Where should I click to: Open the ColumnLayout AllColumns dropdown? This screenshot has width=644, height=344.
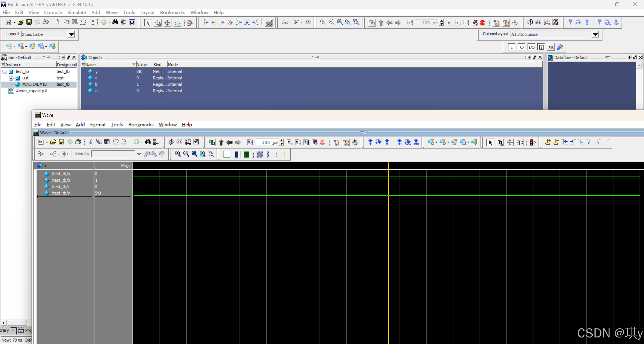595,34
